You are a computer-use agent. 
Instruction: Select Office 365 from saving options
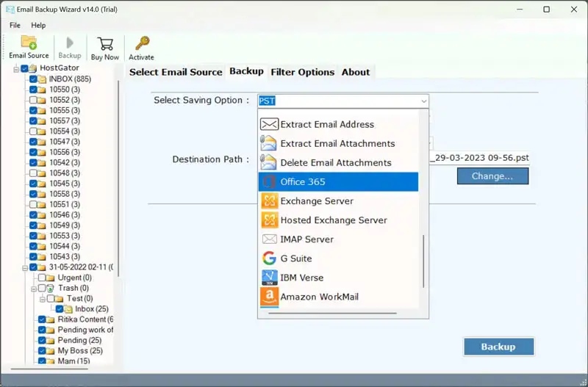(338, 182)
